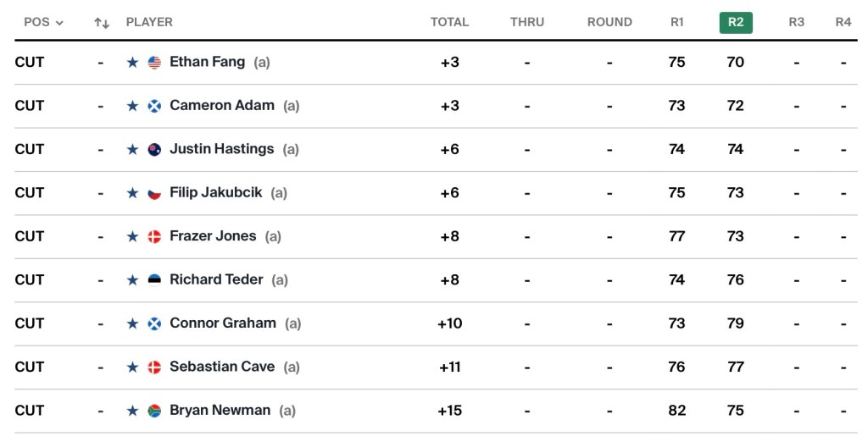Viewport: 868px width, 442px height.
Task: Click the USA flag beside Ethan Fang
Action: [154, 62]
